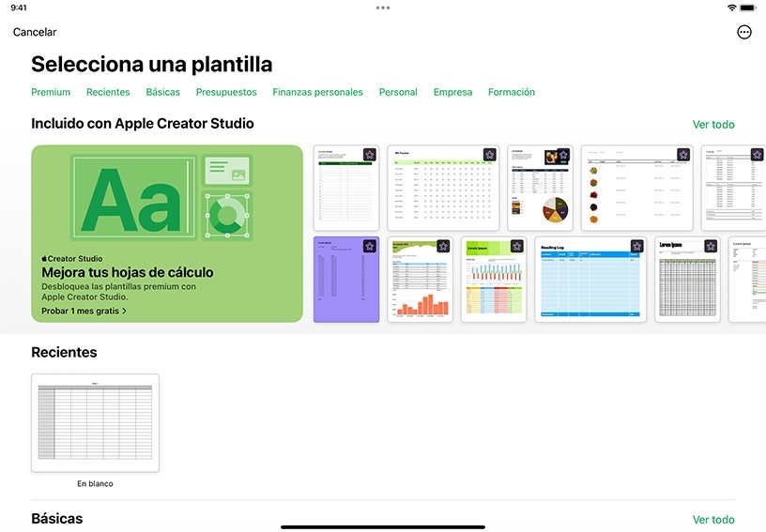The height and width of the screenshot is (532, 766).
Task: Tap the Básicas section heading
Action: coord(57,518)
